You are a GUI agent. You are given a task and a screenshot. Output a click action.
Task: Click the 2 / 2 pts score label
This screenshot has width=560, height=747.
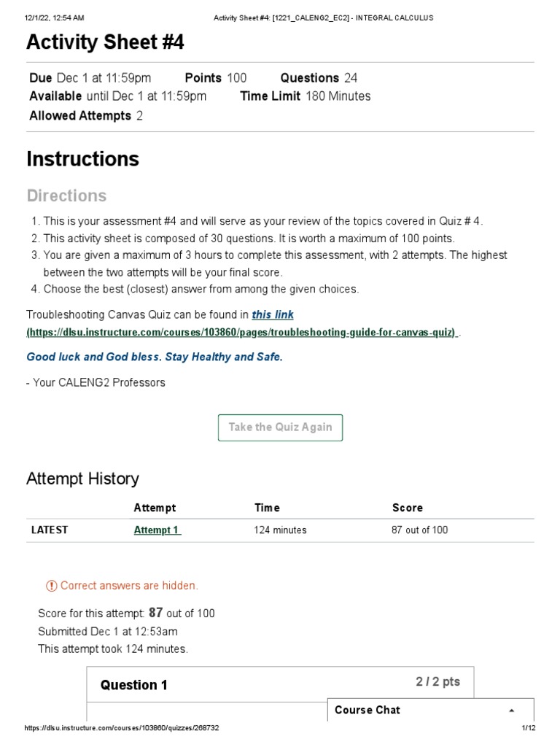[x=438, y=682]
